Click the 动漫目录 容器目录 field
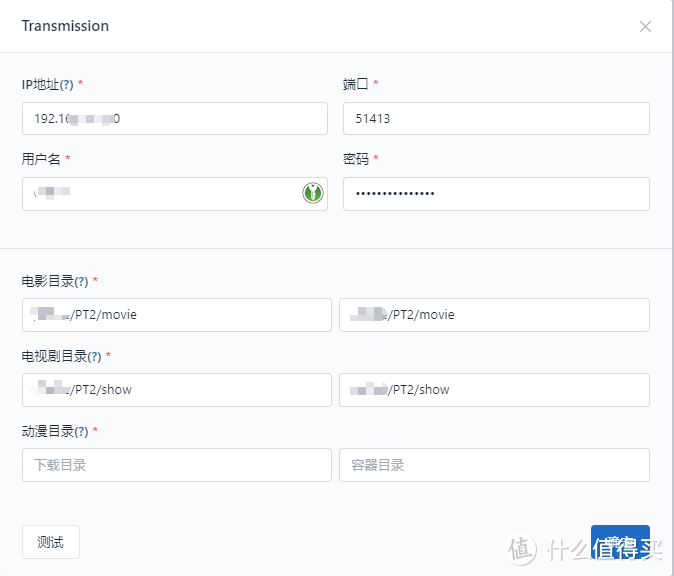Image resolution: width=674 pixels, height=576 pixels. [494, 465]
